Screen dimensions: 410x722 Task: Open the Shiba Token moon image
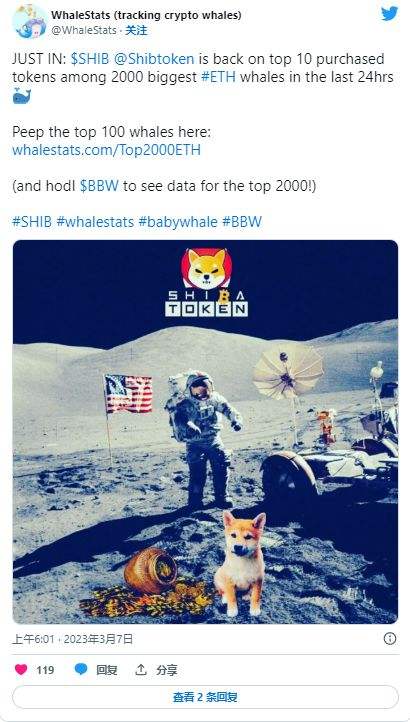pyautogui.click(x=205, y=432)
